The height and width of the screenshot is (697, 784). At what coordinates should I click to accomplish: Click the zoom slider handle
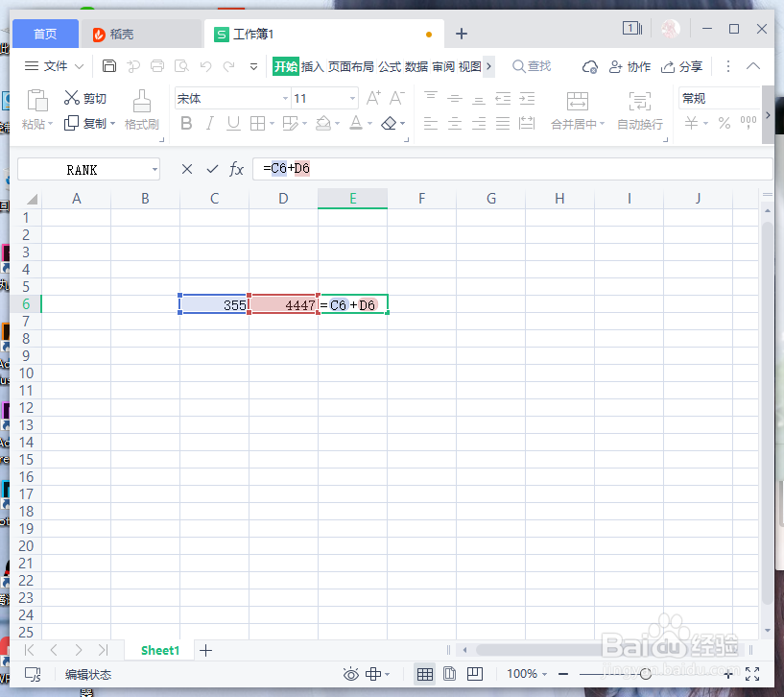646,675
